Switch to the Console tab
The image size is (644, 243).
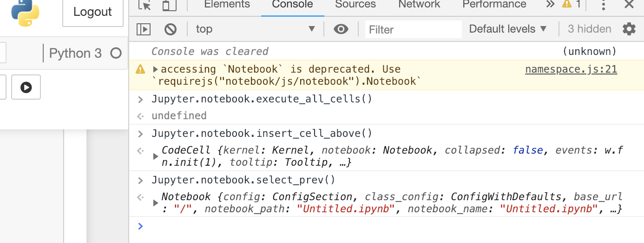292,5
